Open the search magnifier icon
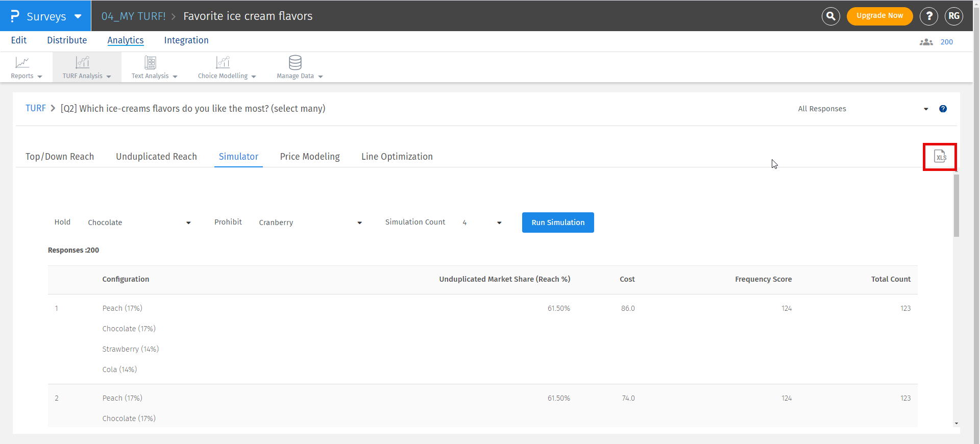Viewport: 980px width, 444px height. pos(830,16)
